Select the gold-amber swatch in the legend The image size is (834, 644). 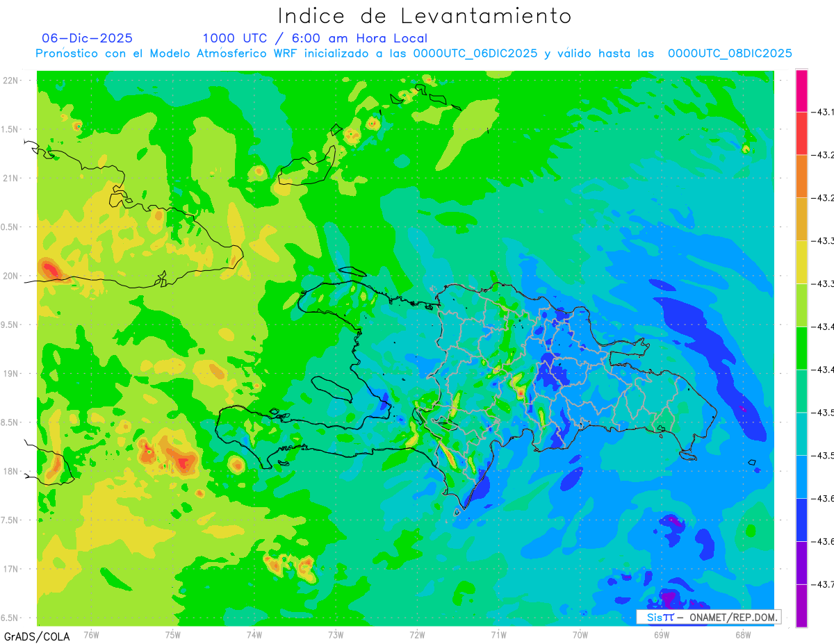click(801, 220)
